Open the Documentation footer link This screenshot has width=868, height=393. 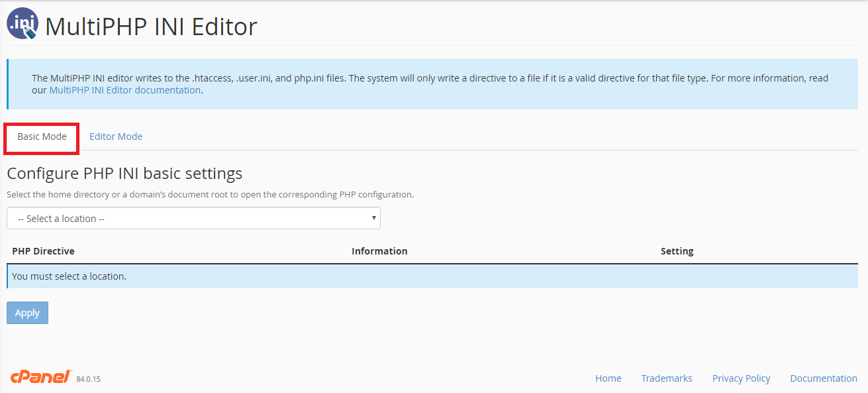824,378
